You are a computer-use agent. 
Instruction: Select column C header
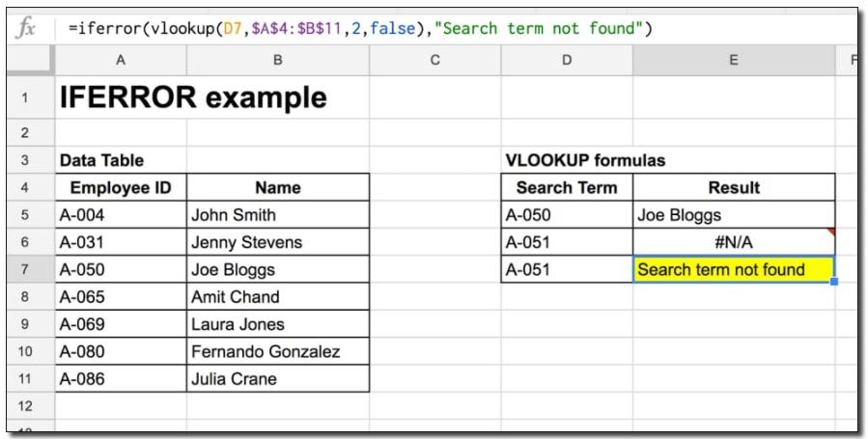click(x=434, y=61)
